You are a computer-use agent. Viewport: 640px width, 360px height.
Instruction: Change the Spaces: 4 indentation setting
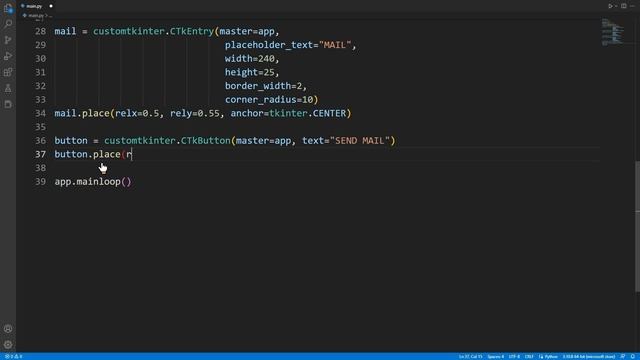496,356
